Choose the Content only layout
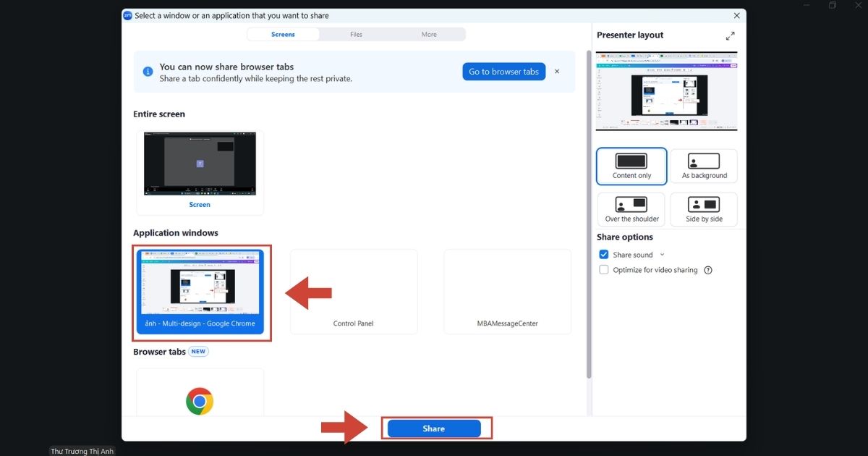This screenshot has width=868, height=456. click(631, 166)
